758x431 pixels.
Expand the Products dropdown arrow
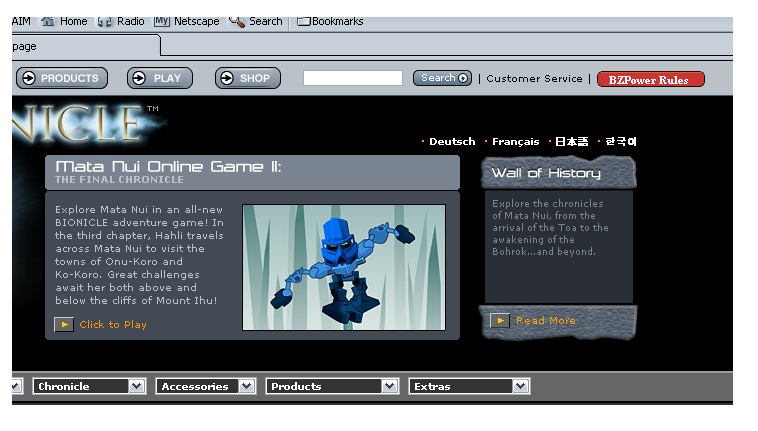coord(390,386)
